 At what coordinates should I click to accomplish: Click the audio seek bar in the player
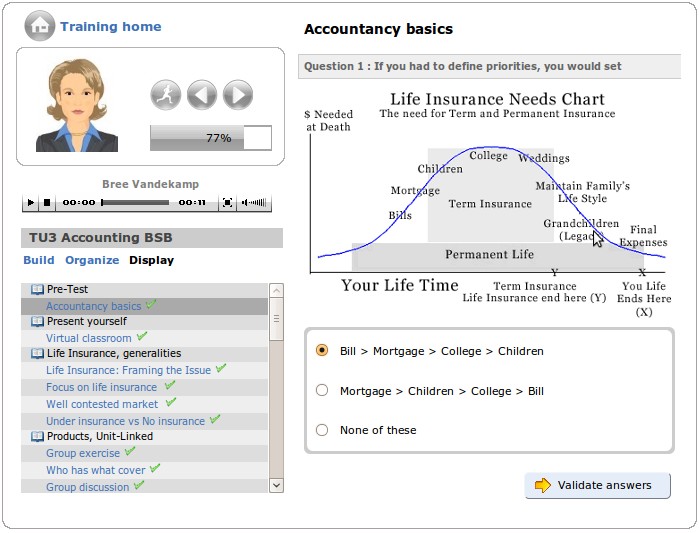pos(137,203)
